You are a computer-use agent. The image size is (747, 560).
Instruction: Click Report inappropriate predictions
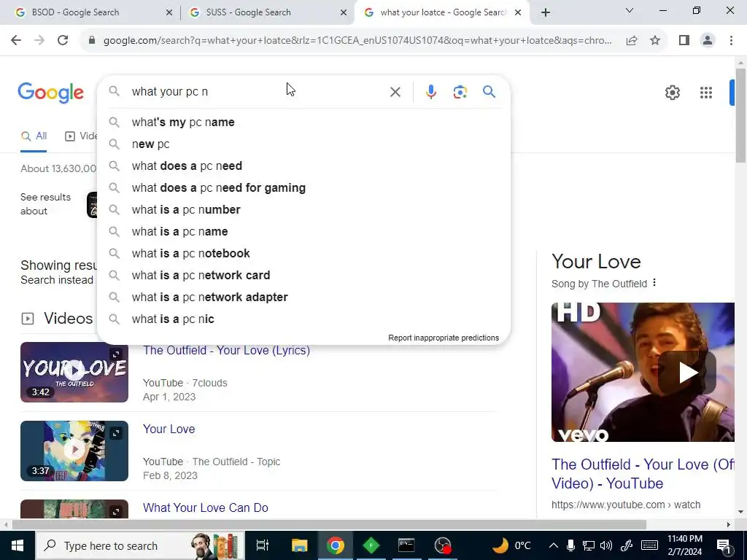[x=444, y=338]
